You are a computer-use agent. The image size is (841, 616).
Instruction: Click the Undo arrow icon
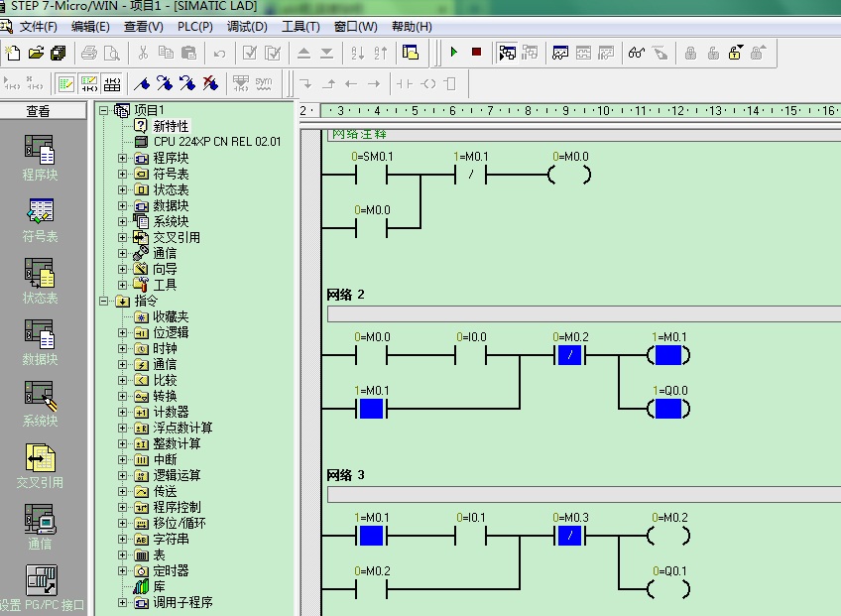[x=219, y=54]
